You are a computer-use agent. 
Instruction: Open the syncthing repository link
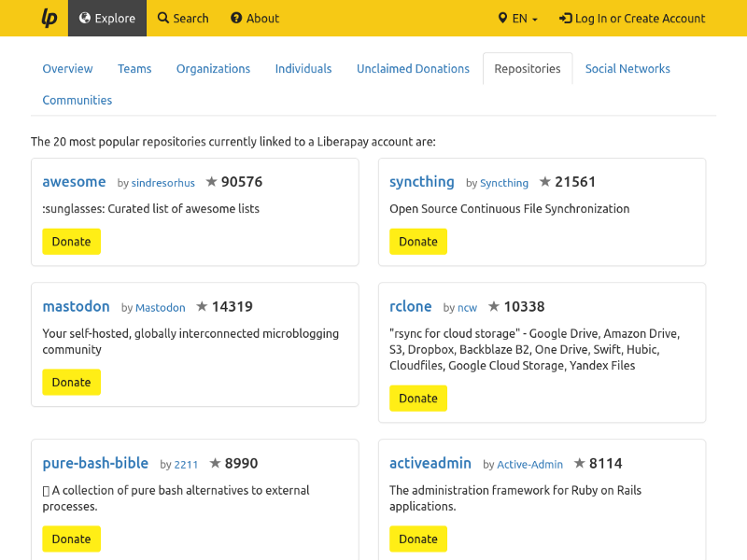[422, 181]
